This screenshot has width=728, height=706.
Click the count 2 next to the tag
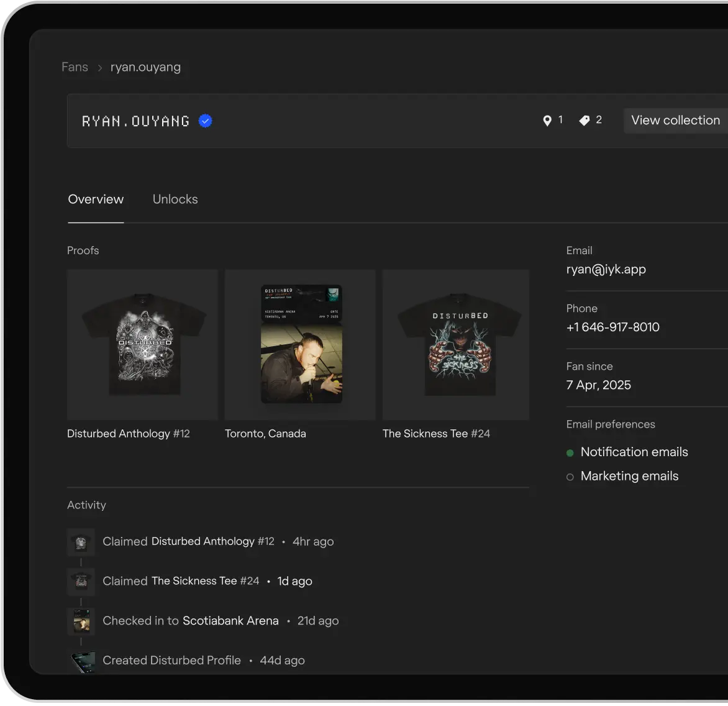point(599,120)
